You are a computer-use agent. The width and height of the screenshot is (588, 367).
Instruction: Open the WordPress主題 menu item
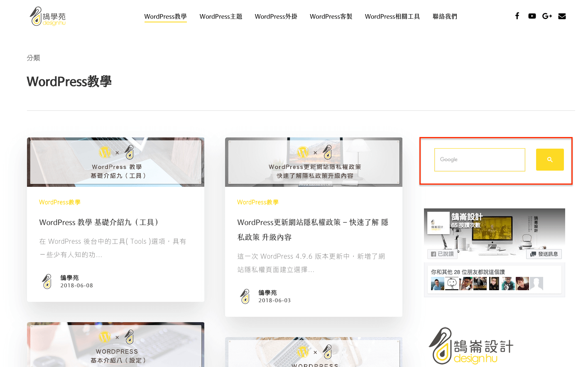click(x=220, y=17)
